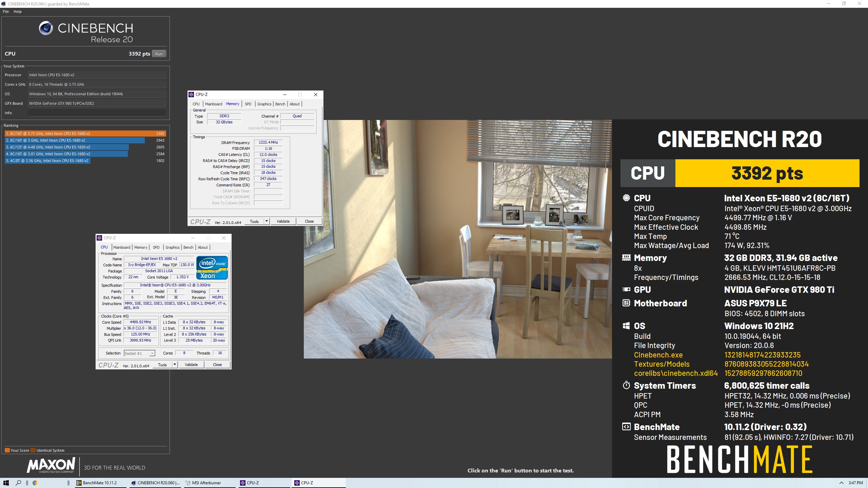Open Chrome from the taskbar
Screen dimensions: 868x488
tap(35, 483)
